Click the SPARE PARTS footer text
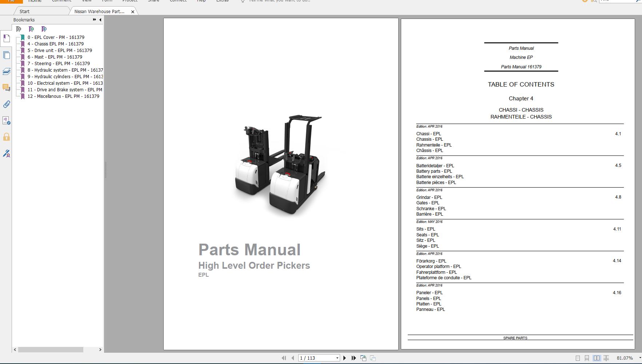 tap(515, 338)
